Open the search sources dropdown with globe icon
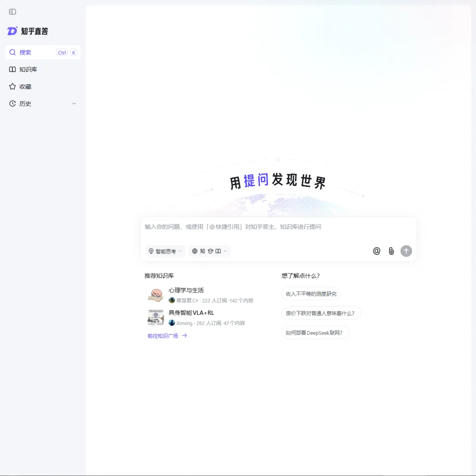This screenshot has height=476, width=476. (209, 251)
